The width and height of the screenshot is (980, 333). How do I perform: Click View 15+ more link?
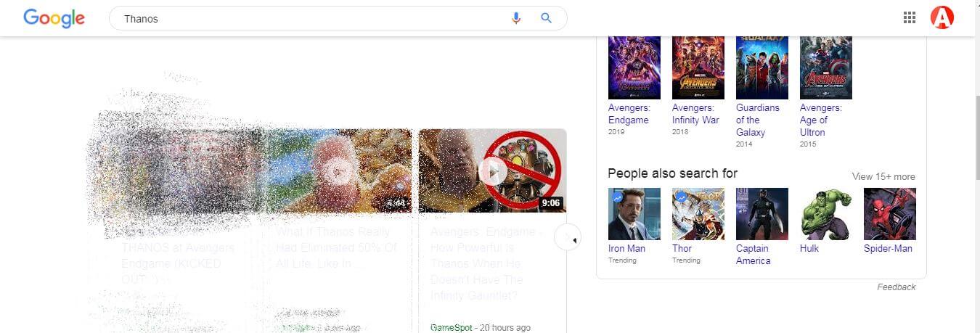tap(883, 176)
